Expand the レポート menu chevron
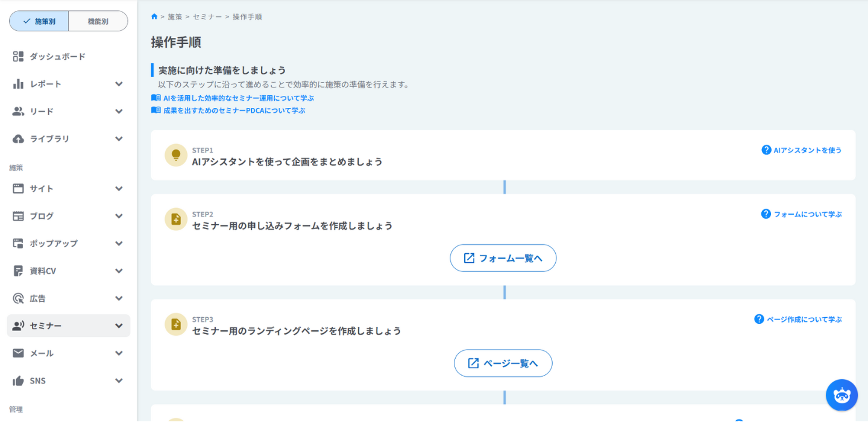The width and height of the screenshot is (868, 422). tap(119, 84)
